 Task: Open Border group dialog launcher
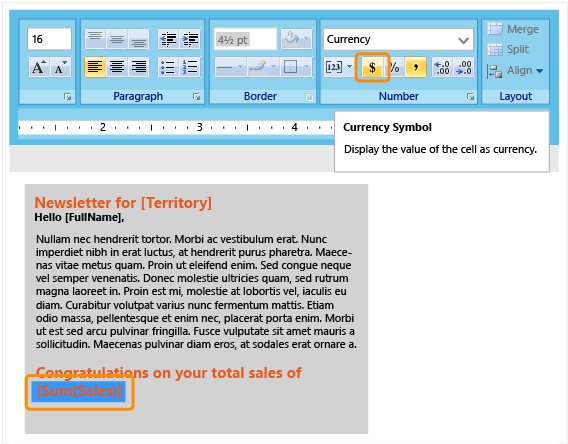[x=309, y=97]
